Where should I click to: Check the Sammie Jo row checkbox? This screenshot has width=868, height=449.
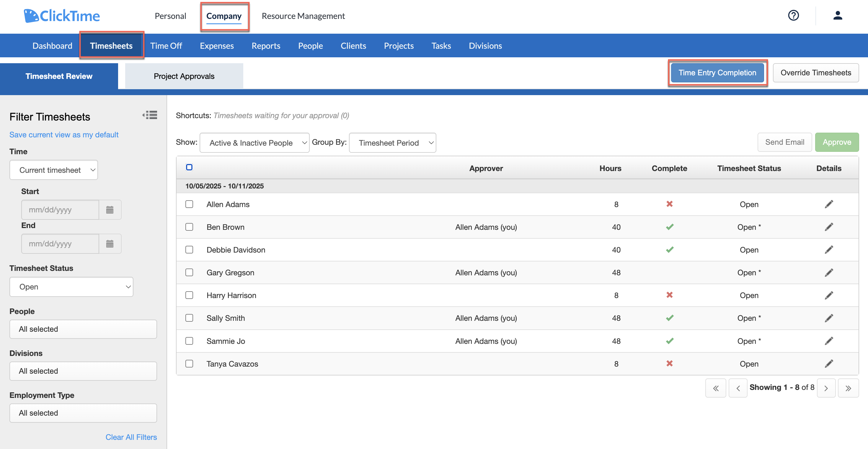(x=189, y=341)
